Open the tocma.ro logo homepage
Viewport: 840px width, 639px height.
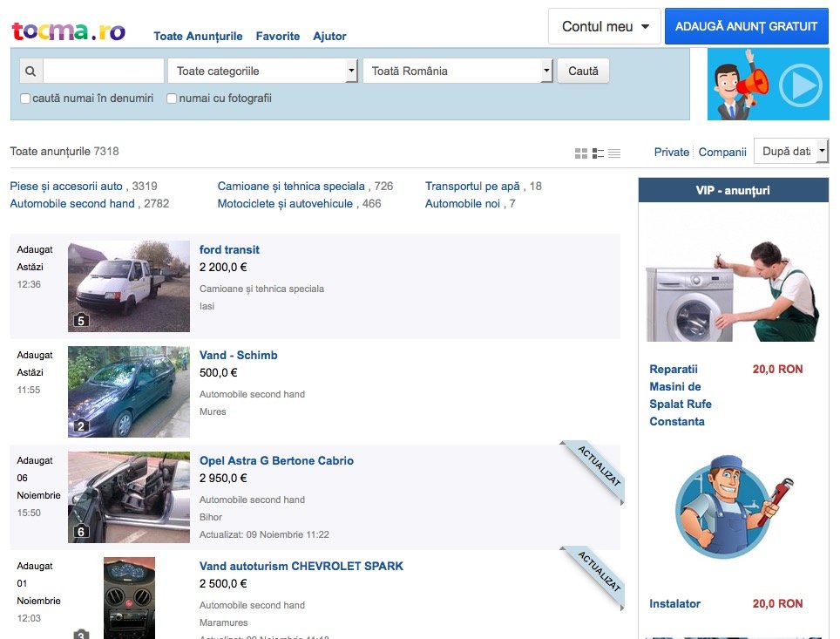pyautogui.click(x=69, y=31)
